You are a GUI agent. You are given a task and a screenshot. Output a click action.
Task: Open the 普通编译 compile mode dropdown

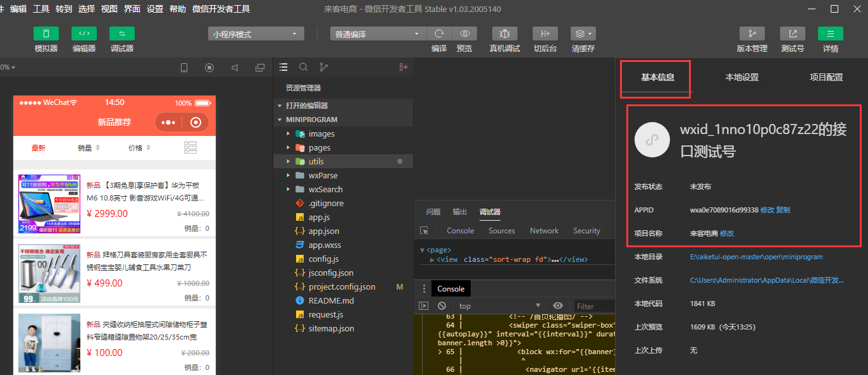coord(378,34)
